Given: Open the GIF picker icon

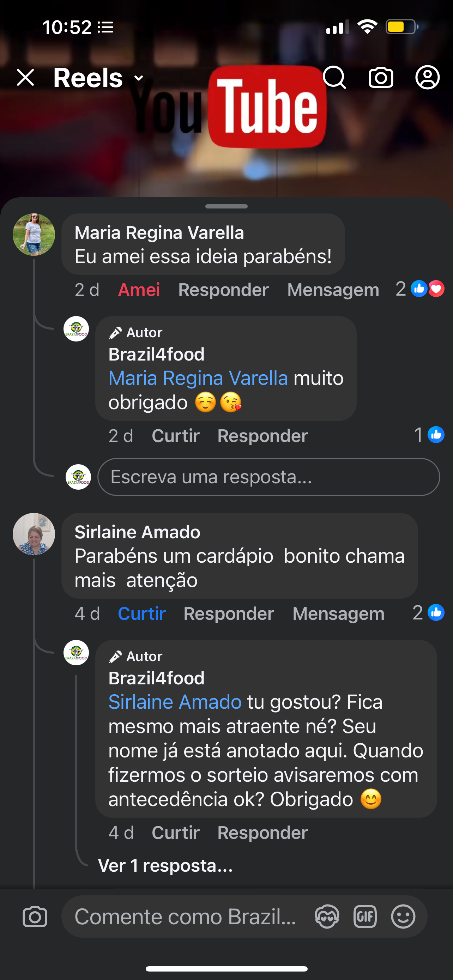Looking at the screenshot, I should coord(365,917).
